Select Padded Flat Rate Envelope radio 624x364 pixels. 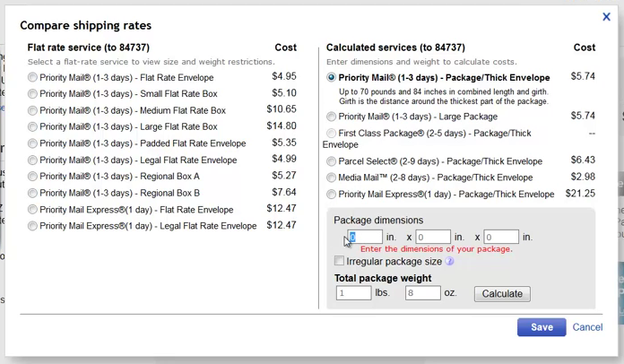pyautogui.click(x=32, y=143)
